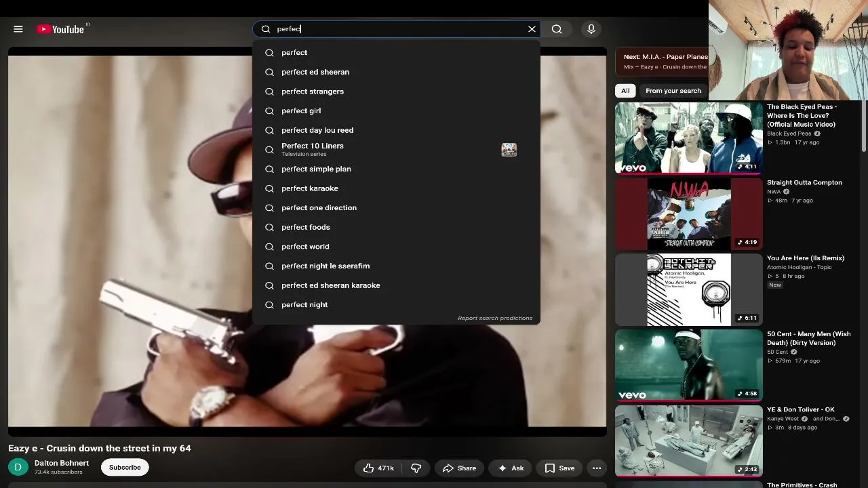
Task: Open 'You Are Here (Ils Remix)' title
Action: (x=806, y=258)
